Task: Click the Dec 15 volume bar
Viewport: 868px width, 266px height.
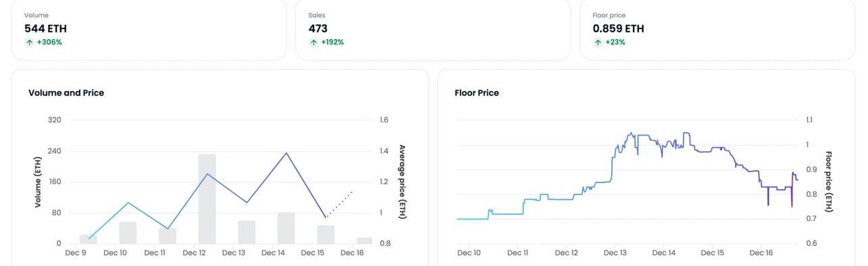Action: coord(326,235)
